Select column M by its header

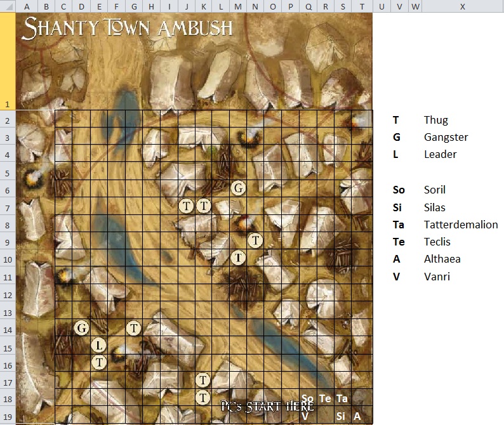click(238, 6)
